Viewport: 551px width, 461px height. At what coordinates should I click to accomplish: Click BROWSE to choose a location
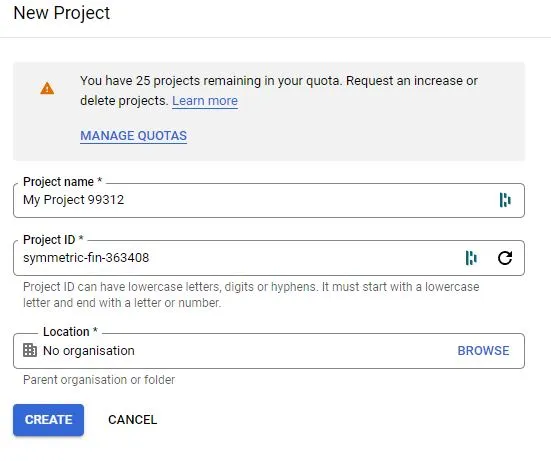pos(483,351)
